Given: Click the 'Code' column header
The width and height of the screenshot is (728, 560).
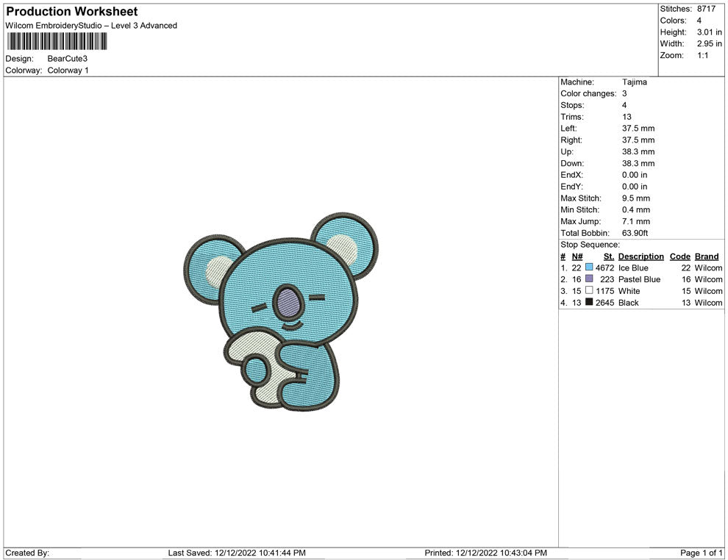Looking at the screenshot, I should tap(679, 256).
